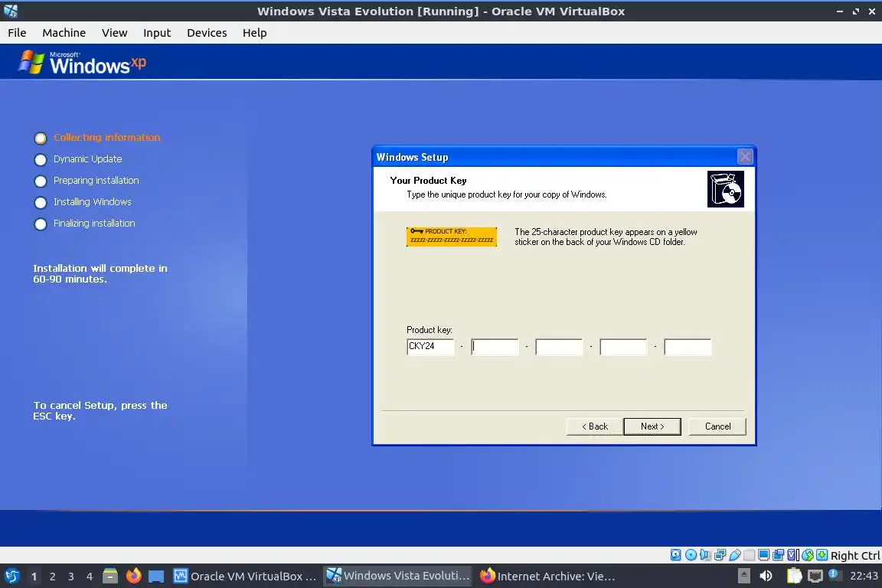
Task: Click the recording status icon
Action: coord(779,555)
